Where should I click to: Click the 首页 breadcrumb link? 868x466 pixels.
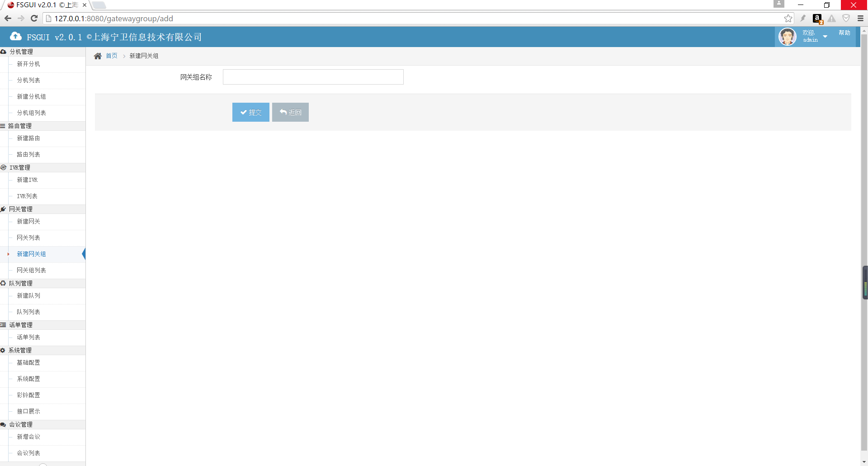[112, 56]
